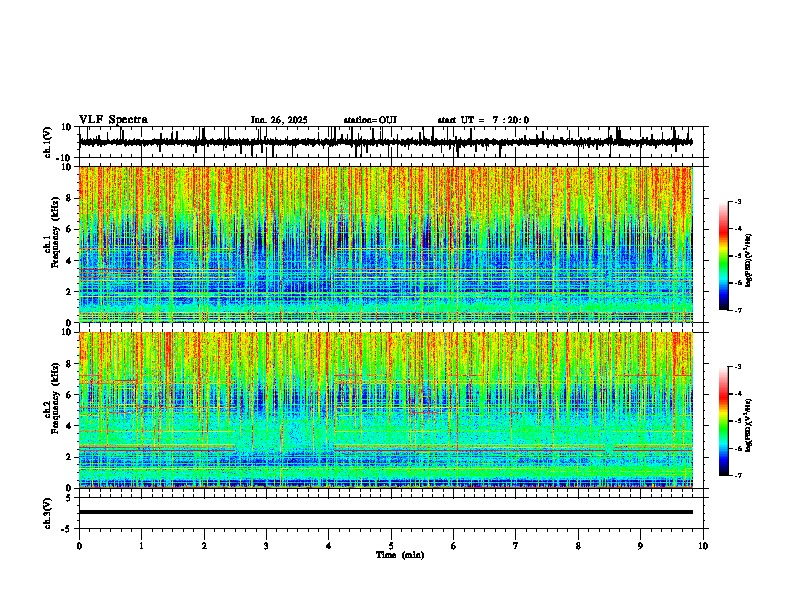
Task: Click time axis tick label "8" at the bottom
Action: click(578, 546)
